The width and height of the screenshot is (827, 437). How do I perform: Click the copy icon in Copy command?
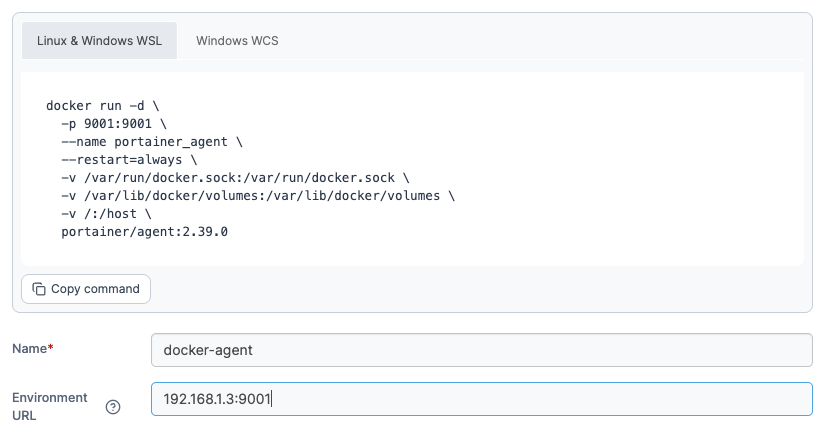pyautogui.click(x=39, y=289)
